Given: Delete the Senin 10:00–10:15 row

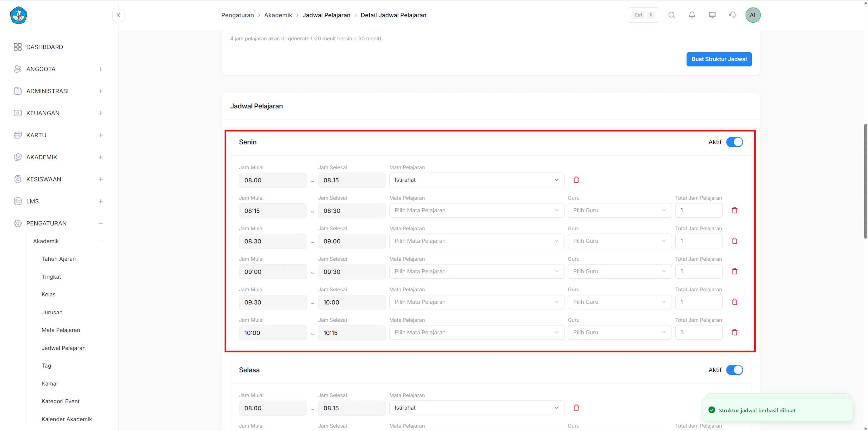Looking at the screenshot, I should pyautogui.click(x=735, y=332).
